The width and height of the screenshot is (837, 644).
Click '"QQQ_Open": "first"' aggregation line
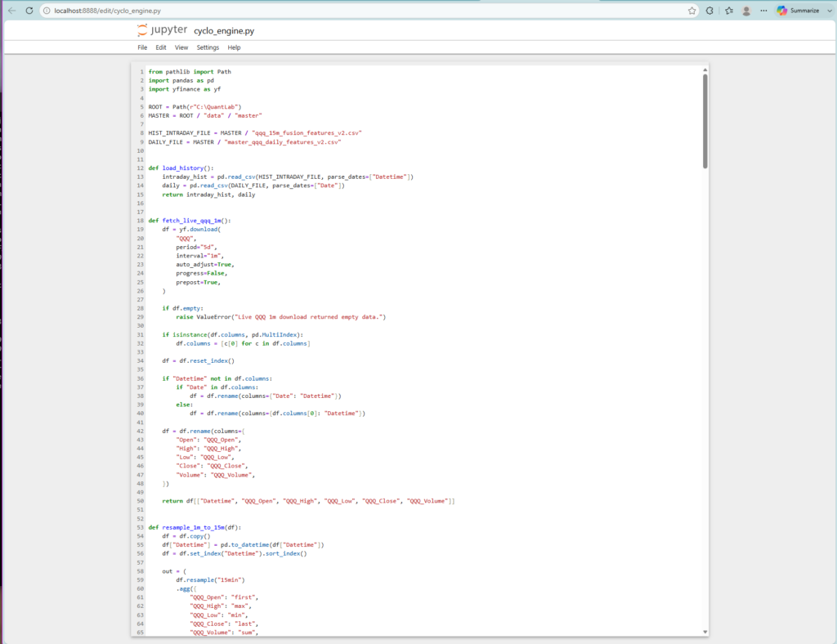tap(224, 597)
